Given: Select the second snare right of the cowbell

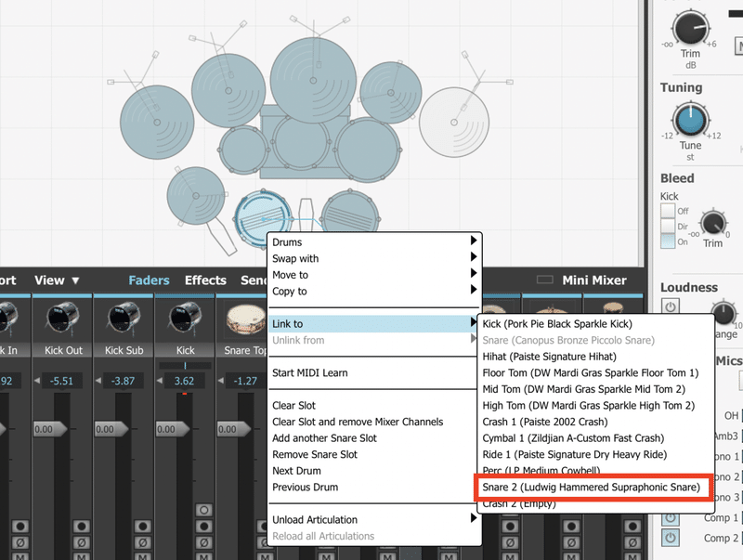Looking at the screenshot, I should pyautogui.click(x=350, y=212).
